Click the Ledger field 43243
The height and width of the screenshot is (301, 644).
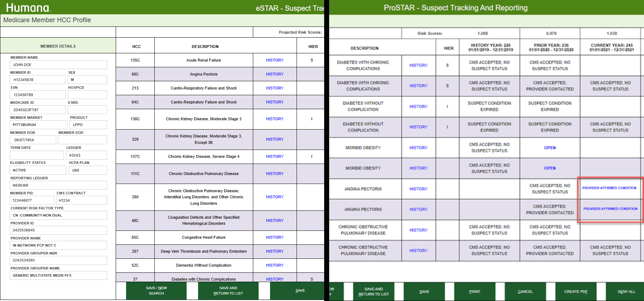click(86, 155)
